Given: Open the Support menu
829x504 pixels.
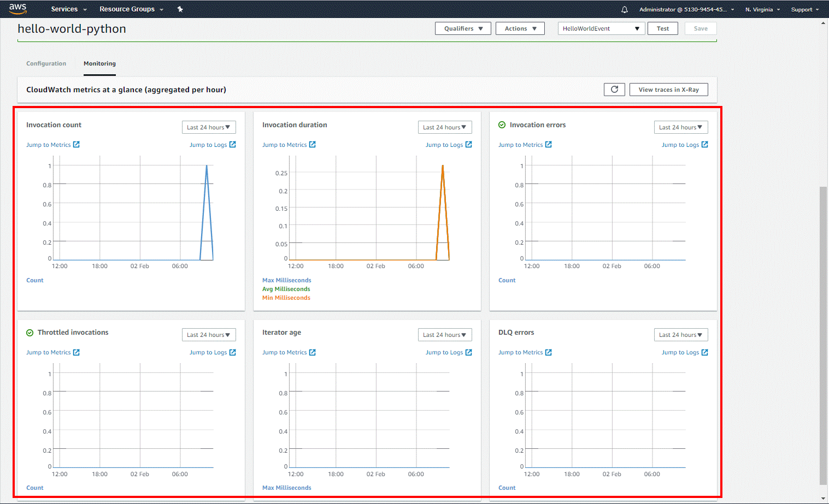Looking at the screenshot, I should pyautogui.click(x=805, y=9).
